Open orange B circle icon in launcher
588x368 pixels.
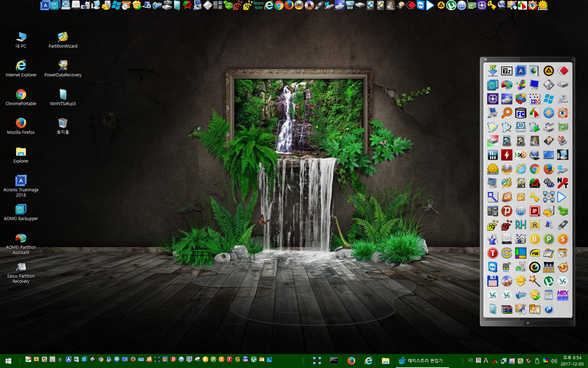point(534,239)
